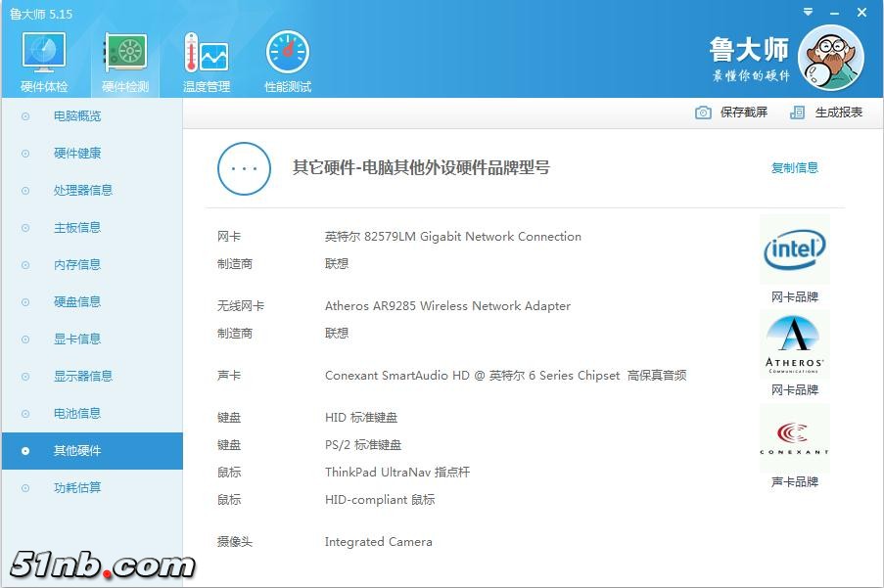
Task: Click the round ellipsis icon beside heading
Action: tap(243, 168)
